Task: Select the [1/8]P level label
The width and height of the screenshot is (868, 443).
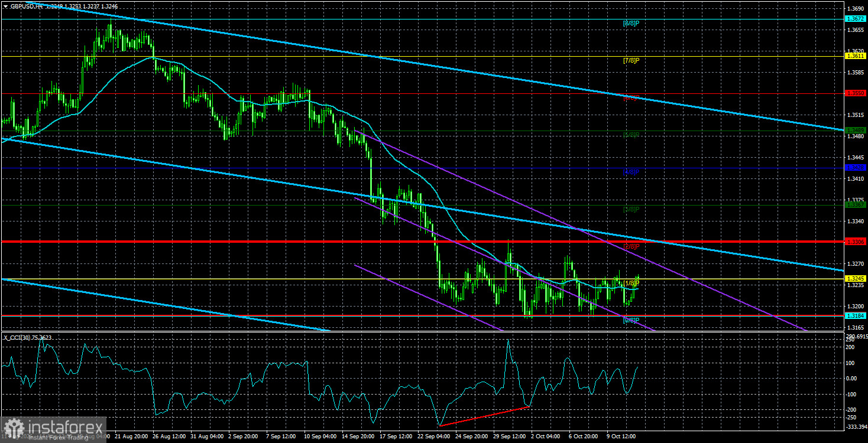Action: pos(631,283)
